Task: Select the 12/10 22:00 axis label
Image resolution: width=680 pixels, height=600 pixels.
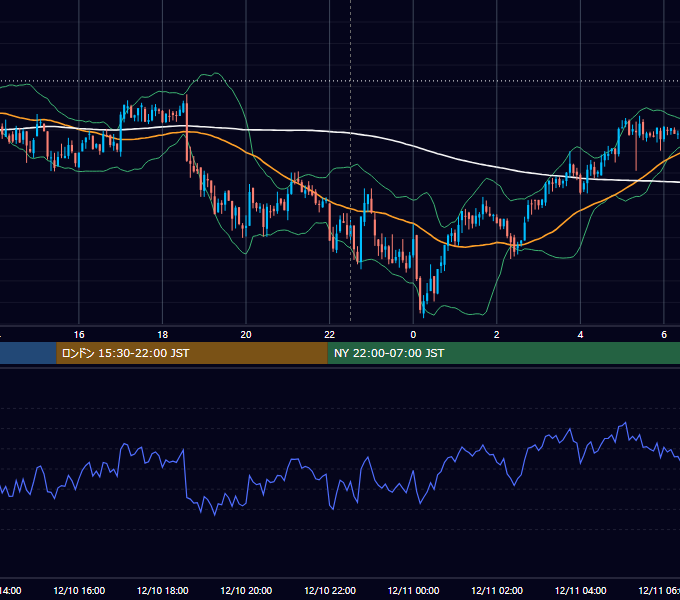Action: click(330, 590)
